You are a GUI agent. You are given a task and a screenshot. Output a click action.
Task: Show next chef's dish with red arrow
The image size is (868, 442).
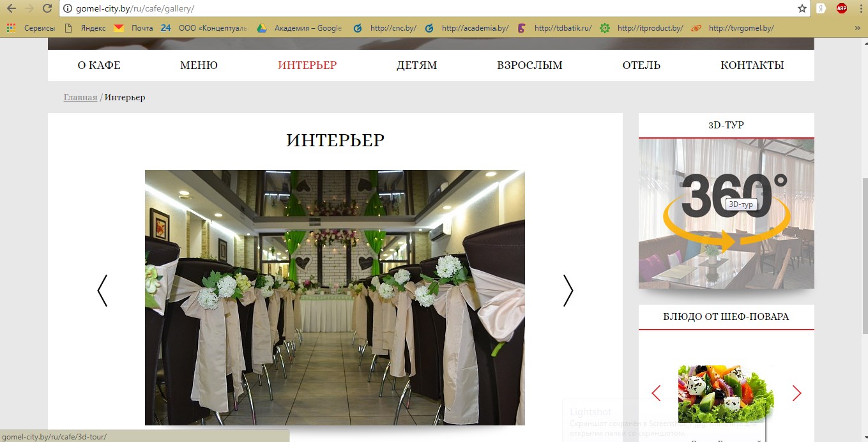(x=796, y=393)
